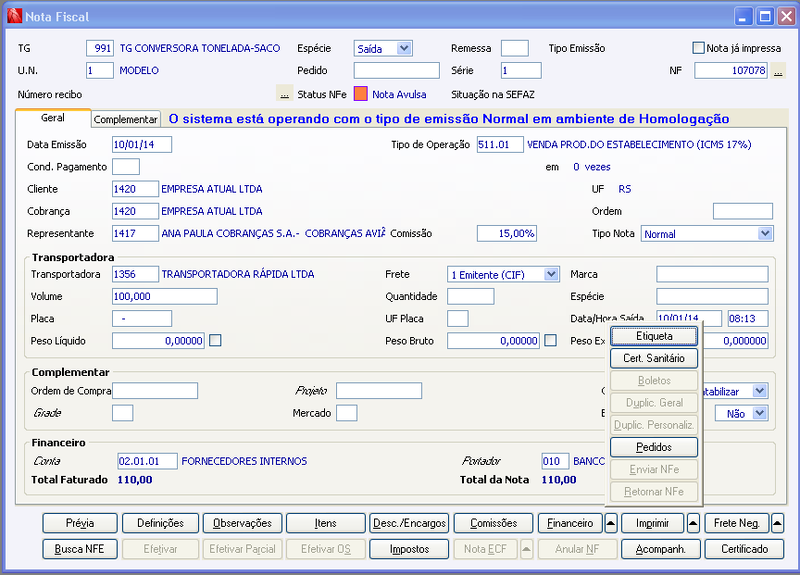This screenshot has width=800, height=575.
Task: Click the TG code field showing 991
Action: (x=100, y=48)
